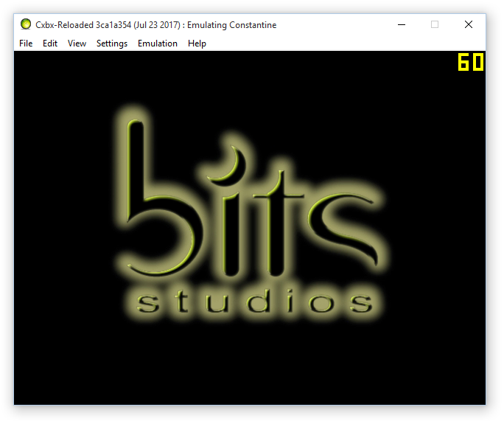This screenshot has width=504, height=421.
Task: Click the yellow 60 FPS counter
Action: (471, 62)
